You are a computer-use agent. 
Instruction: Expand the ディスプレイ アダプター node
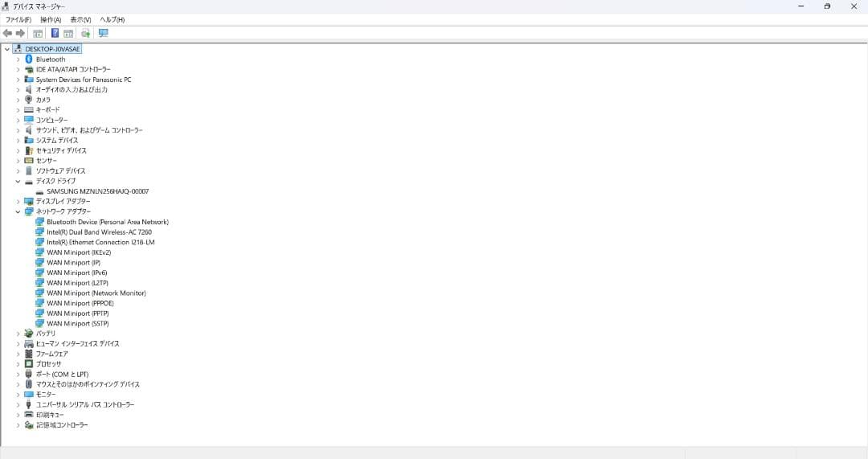(18, 202)
